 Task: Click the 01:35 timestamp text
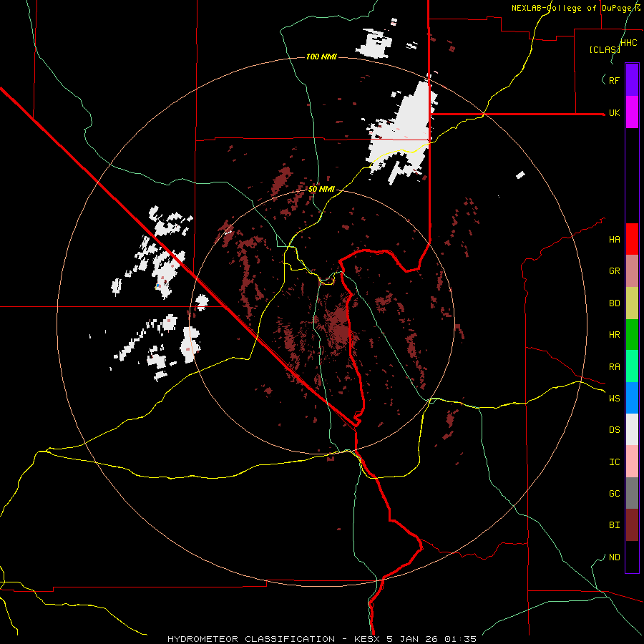pyautogui.click(x=461, y=639)
